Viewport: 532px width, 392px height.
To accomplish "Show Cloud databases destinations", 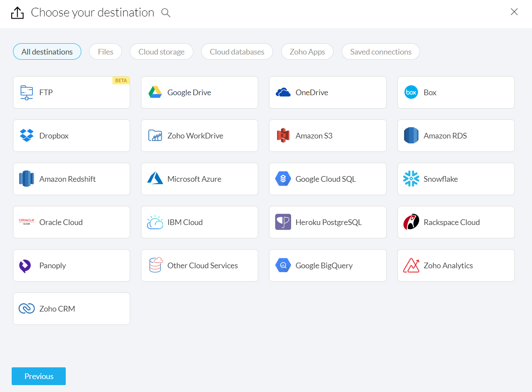I will (237, 52).
